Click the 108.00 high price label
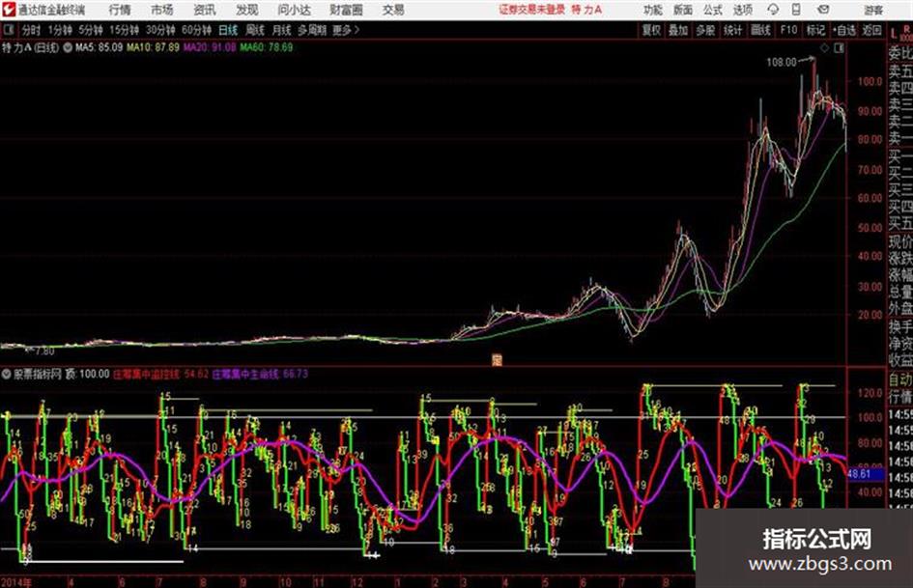 point(782,62)
